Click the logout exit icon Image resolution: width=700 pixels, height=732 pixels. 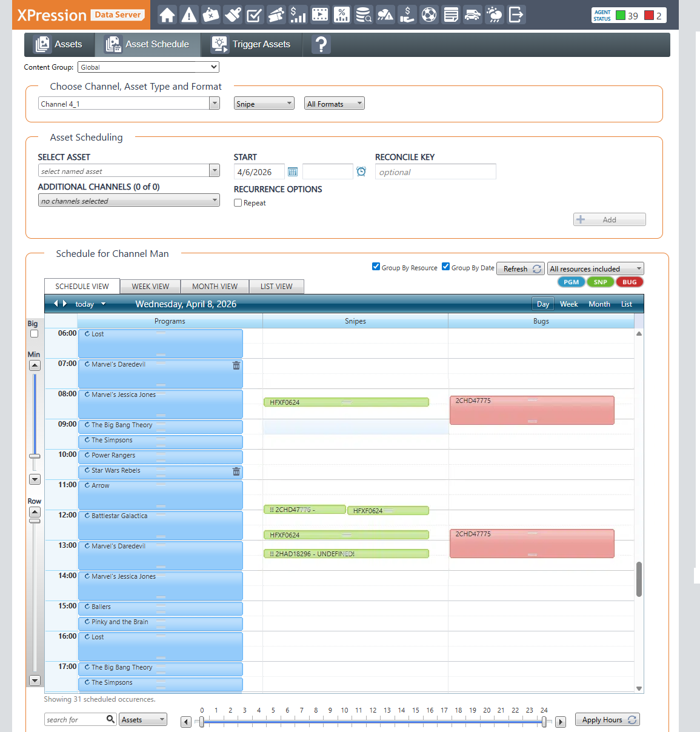pyautogui.click(x=516, y=15)
